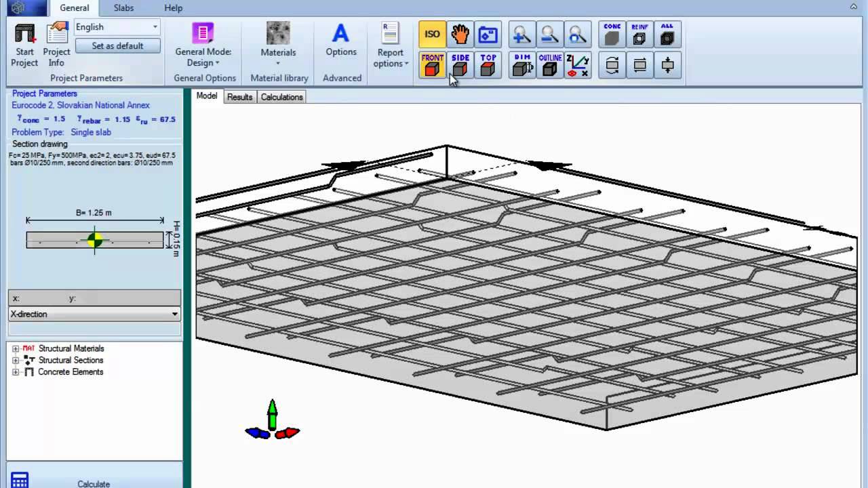
Task: Open the English language dropdown
Action: [155, 26]
